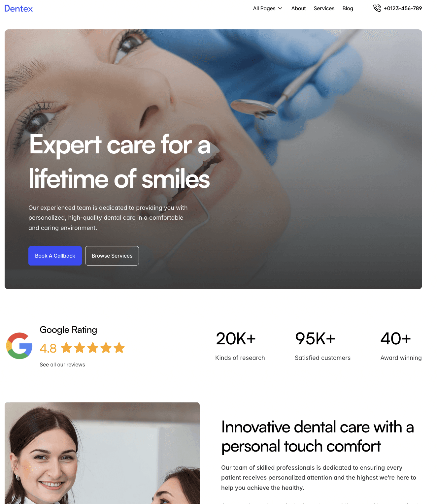Click the first rating star
Image resolution: width=437 pixels, height=504 pixels.
coord(66,348)
